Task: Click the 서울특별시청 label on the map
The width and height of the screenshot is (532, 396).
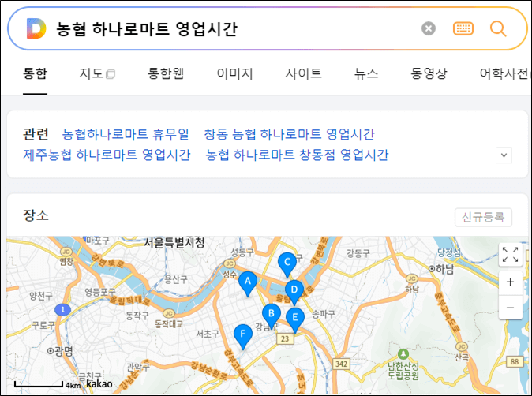Action: click(x=174, y=243)
